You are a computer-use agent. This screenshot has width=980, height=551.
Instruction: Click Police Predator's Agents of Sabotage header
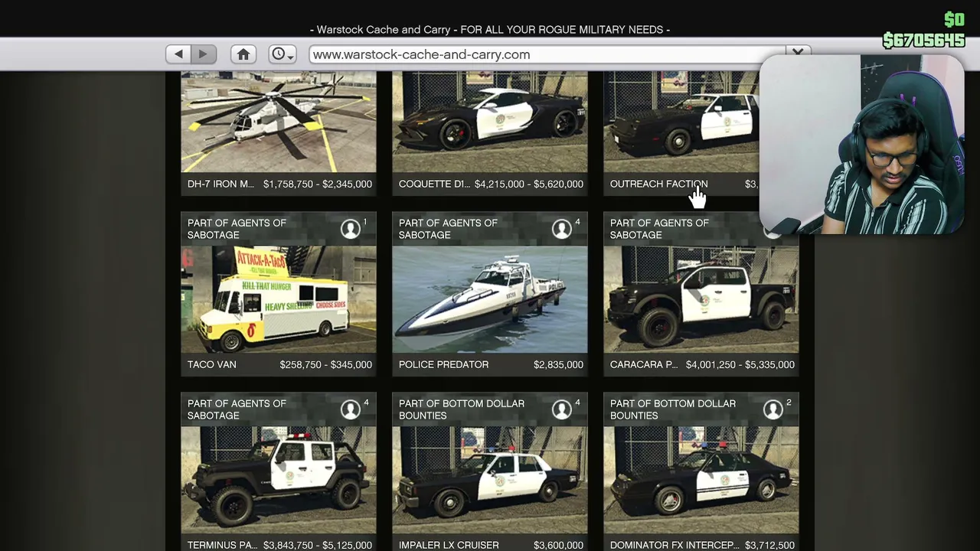(448, 229)
